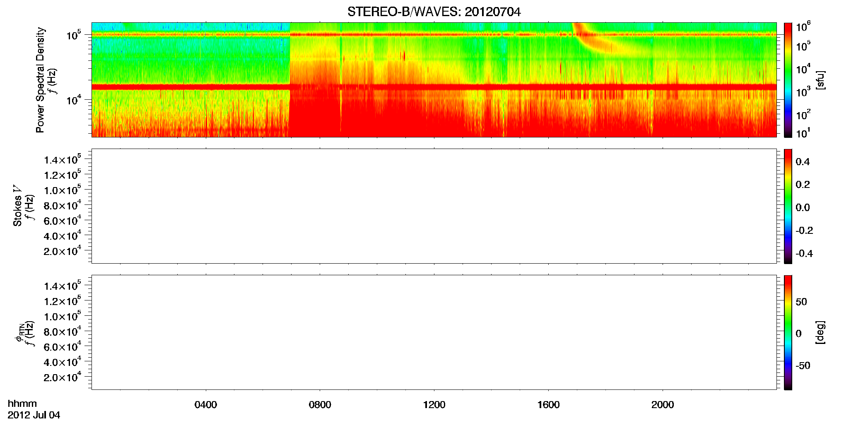868x447 pixels.
Task: Click the -0.4 tick on the Stokes color bar
Action: [x=804, y=253]
